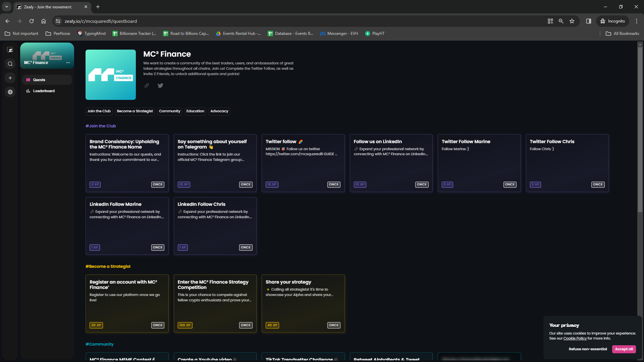Viewport: 644px width, 362px height.
Task: Open Say something about yourself on Telegram quest
Action: [x=215, y=163]
